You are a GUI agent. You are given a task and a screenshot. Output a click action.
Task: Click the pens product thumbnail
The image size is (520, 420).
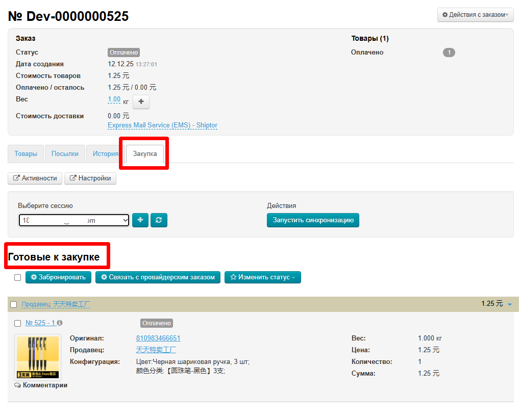coord(38,357)
